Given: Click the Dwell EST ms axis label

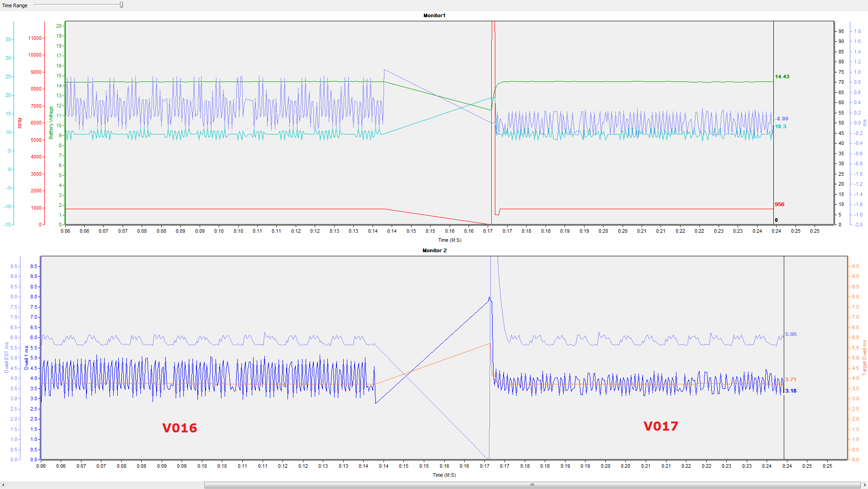Looking at the screenshot, I should 7,358.
